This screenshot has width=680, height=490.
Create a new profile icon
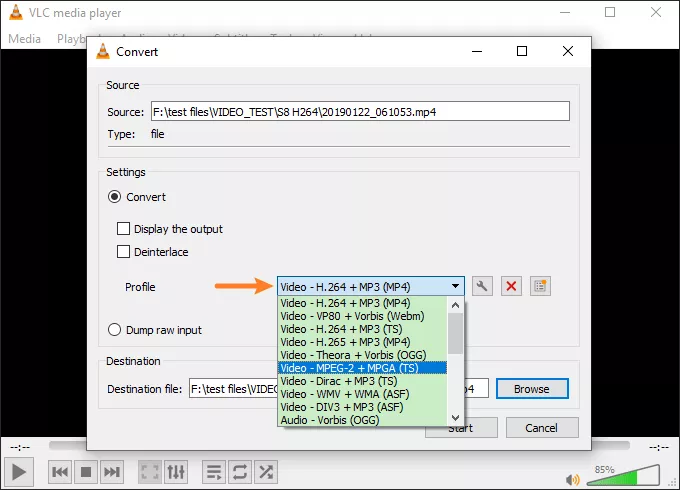540,286
